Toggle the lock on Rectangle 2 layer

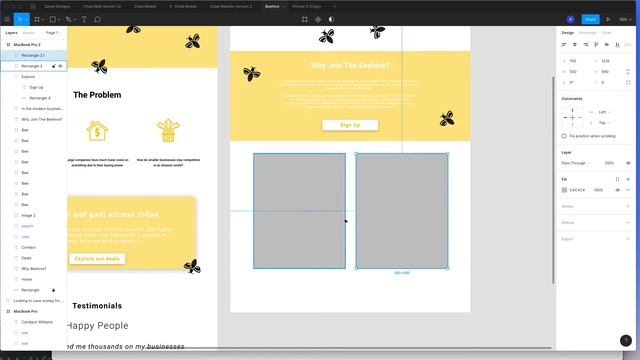coord(53,66)
